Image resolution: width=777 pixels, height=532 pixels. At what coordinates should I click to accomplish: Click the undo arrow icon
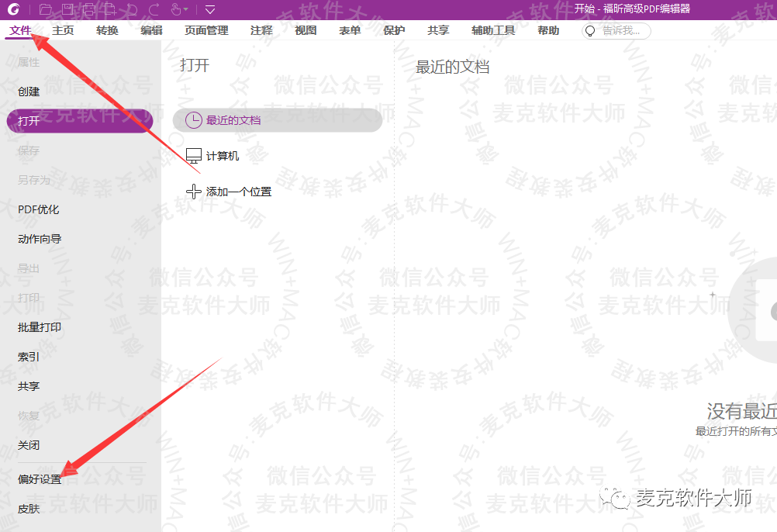[x=132, y=9]
